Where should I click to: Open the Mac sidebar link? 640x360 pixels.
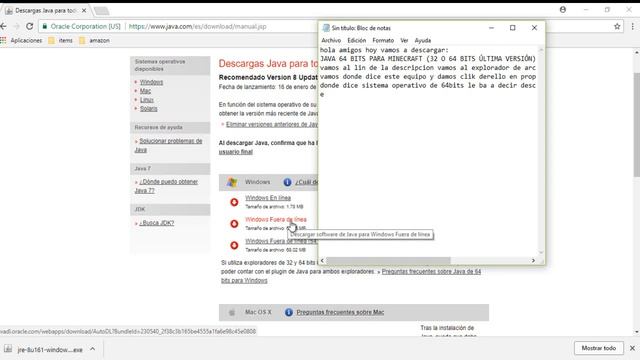click(145, 91)
